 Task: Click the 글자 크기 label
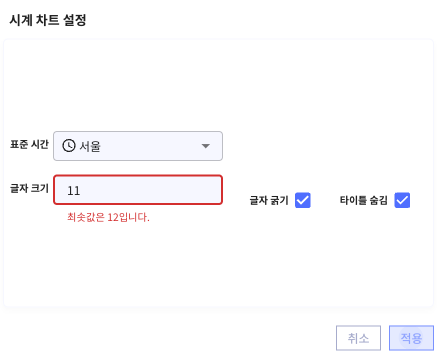coord(29,188)
